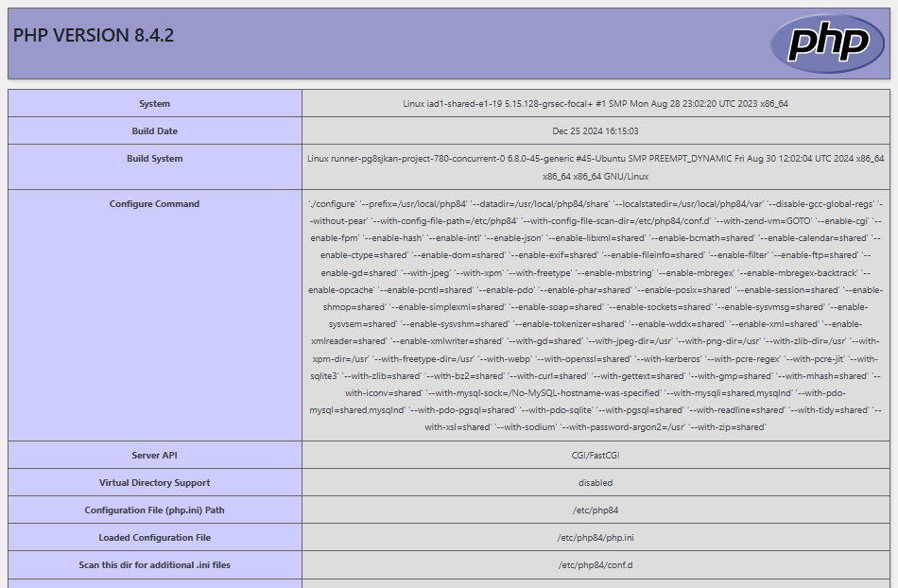Click the Configure Command label
The width and height of the screenshot is (898, 588).
(155, 204)
